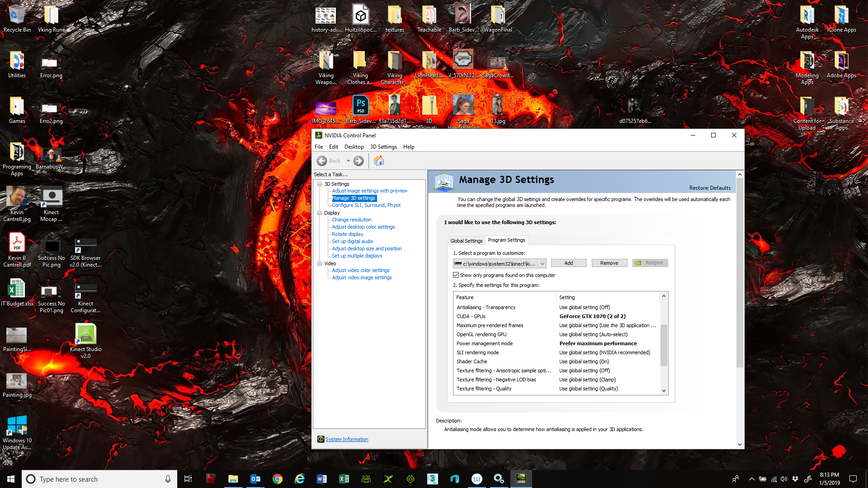Select Rotate display task

point(347,234)
